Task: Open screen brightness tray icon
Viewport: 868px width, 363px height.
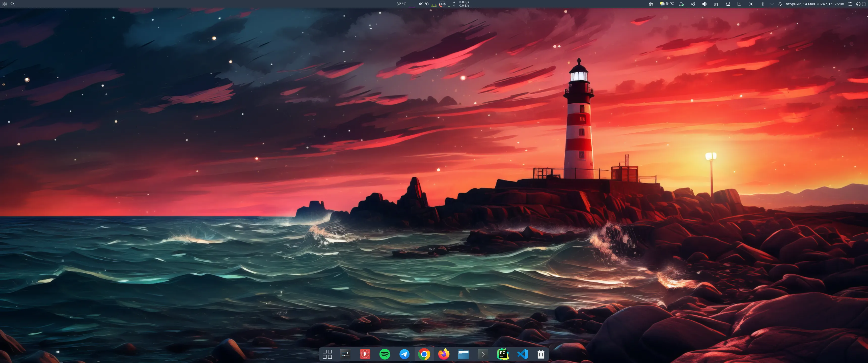Action: click(751, 4)
